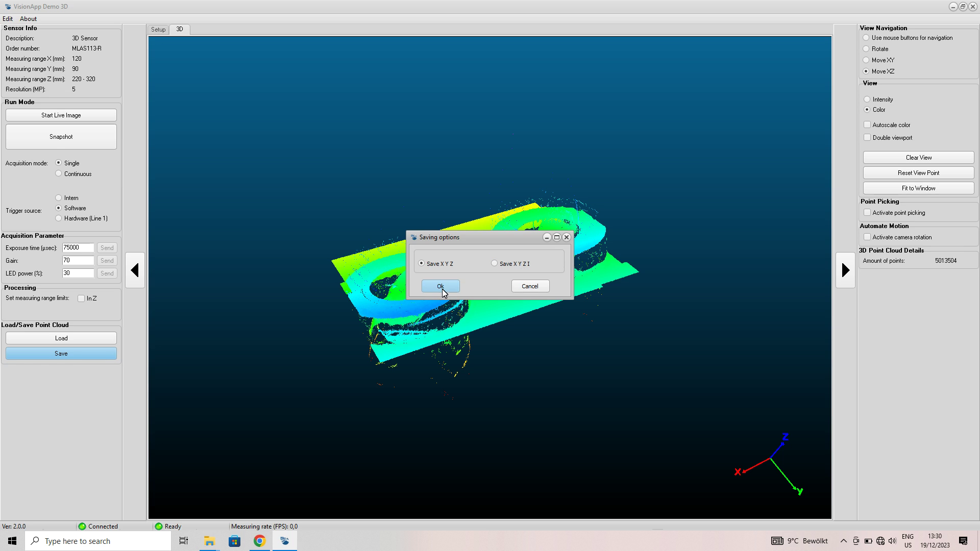
Task: Open the Edit menu
Action: click(8, 19)
